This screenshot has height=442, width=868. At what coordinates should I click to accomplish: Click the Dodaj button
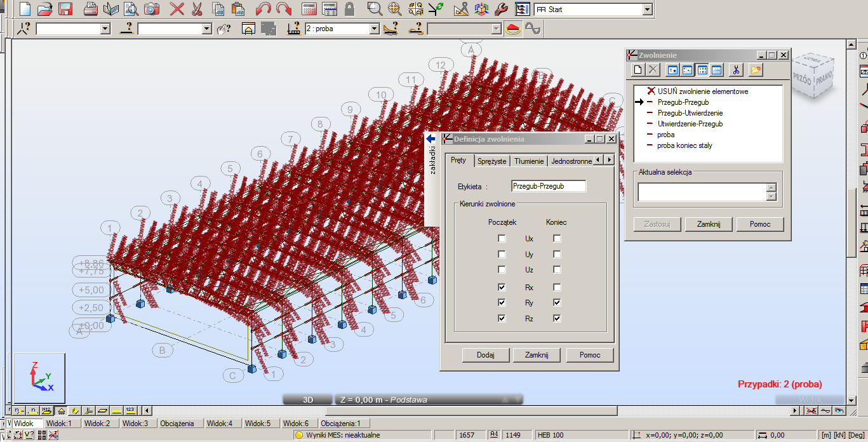point(486,355)
